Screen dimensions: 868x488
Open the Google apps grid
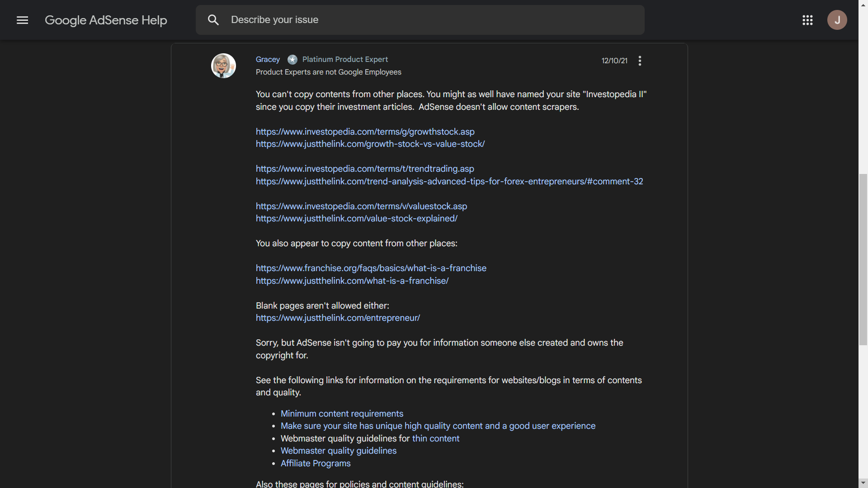(807, 20)
